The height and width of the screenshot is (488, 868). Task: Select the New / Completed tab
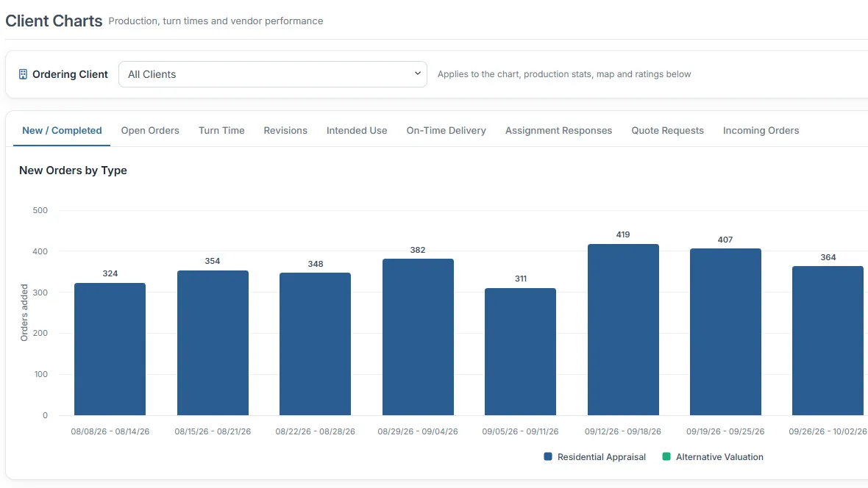[x=62, y=131]
